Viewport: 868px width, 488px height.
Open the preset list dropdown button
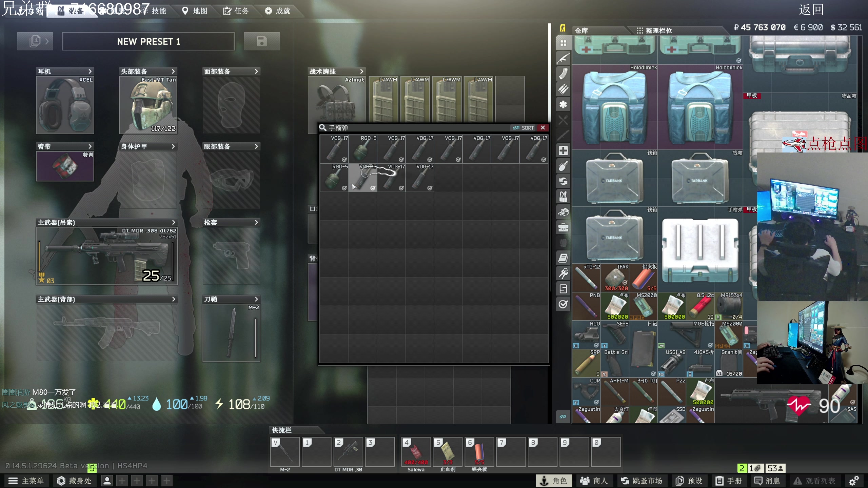click(35, 41)
